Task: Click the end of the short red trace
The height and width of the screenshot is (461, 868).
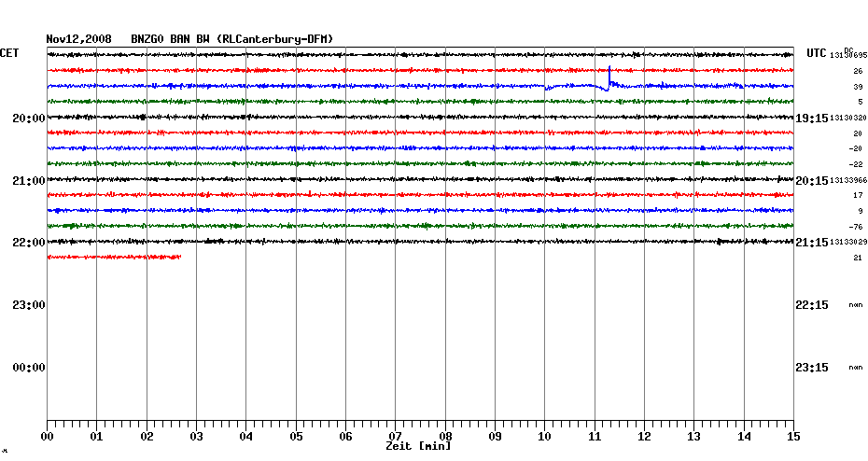Action: (x=179, y=257)
